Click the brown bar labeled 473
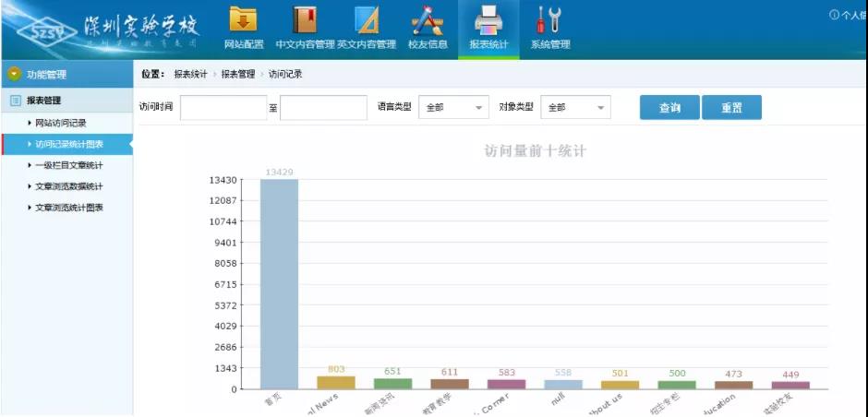This screenshot has width=868, height=417. click(733, 386)
